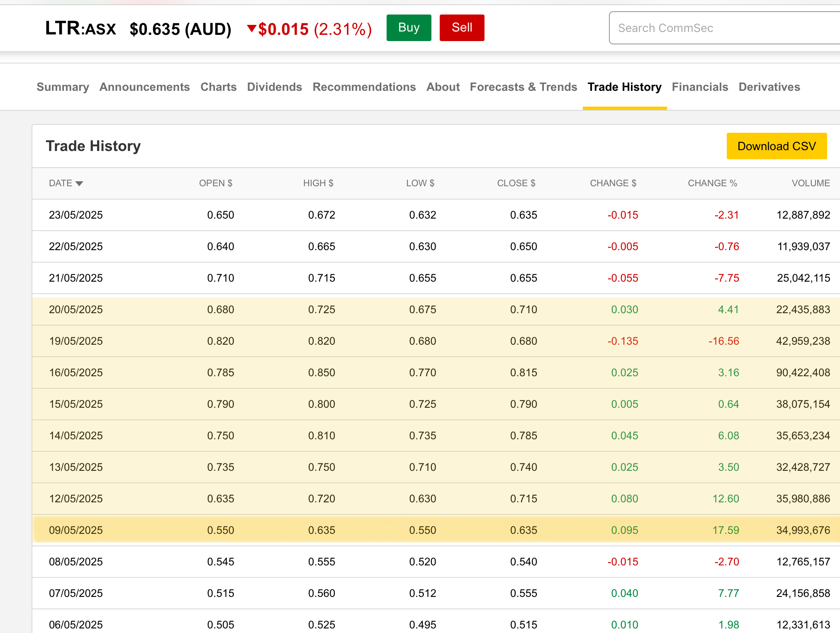Click the red Sell button
Viewport: 840px width, 633px height.
coord(462,28)
